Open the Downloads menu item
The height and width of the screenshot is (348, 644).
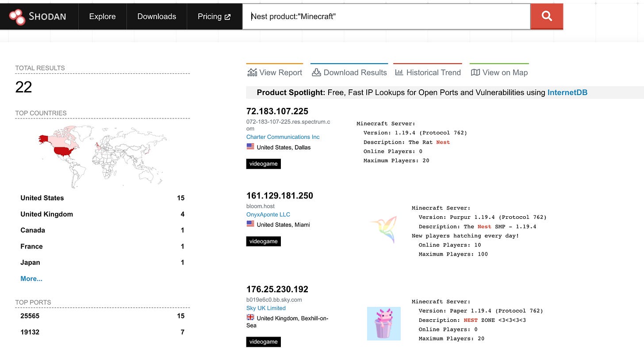pyautogui.click(x=157, y=16)
